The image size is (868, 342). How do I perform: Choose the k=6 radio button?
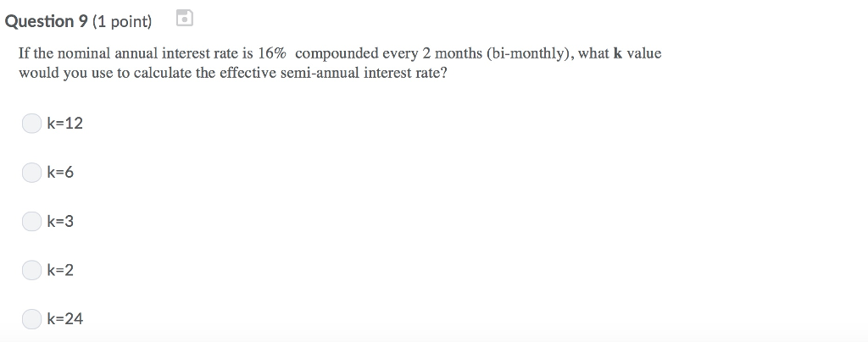pyautogui.click(x=31, y=173)
